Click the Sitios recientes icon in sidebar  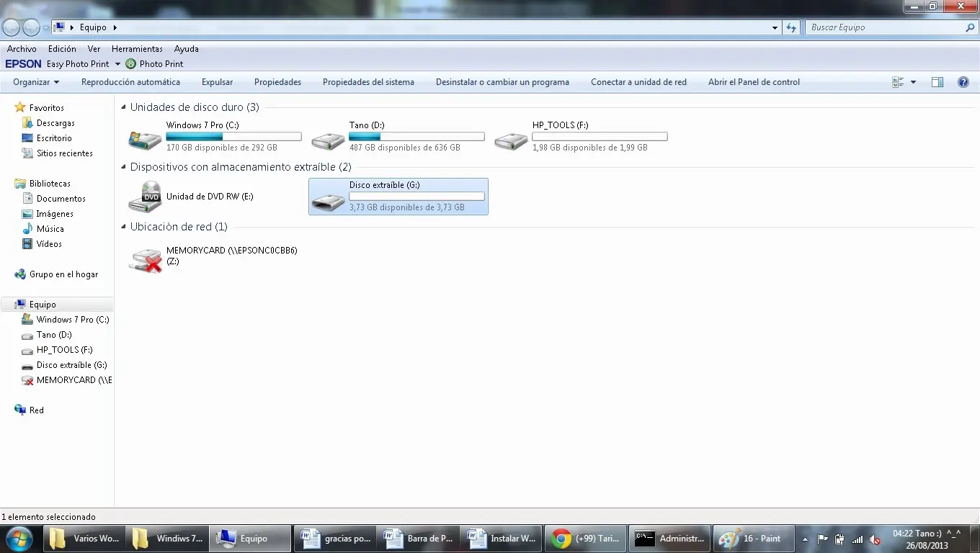[27, 153]
